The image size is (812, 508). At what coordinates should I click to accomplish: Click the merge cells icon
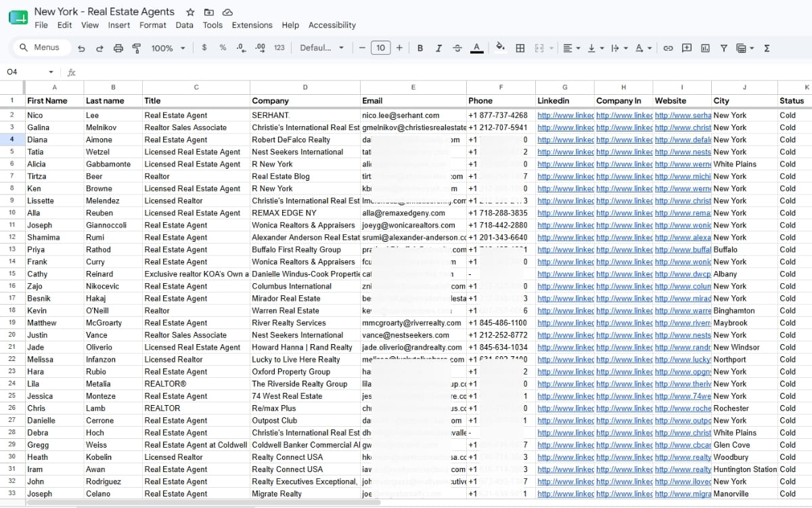click(x=539, y=48)
